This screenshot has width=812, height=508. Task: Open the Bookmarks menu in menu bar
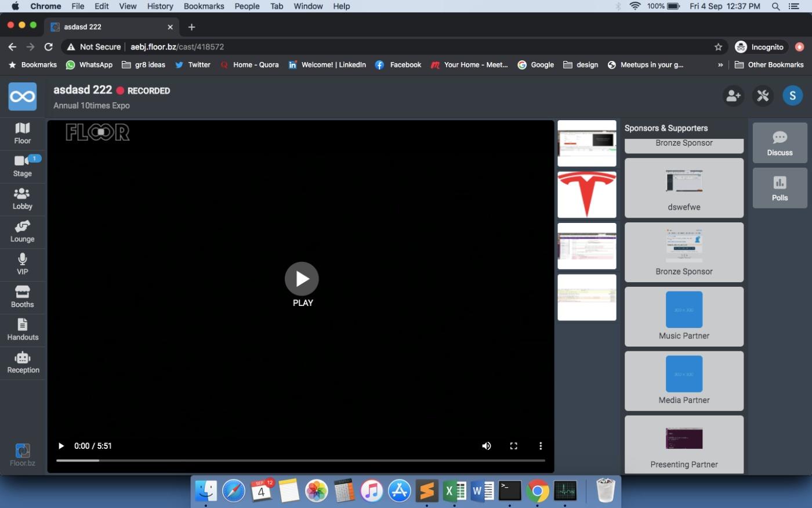204,6
